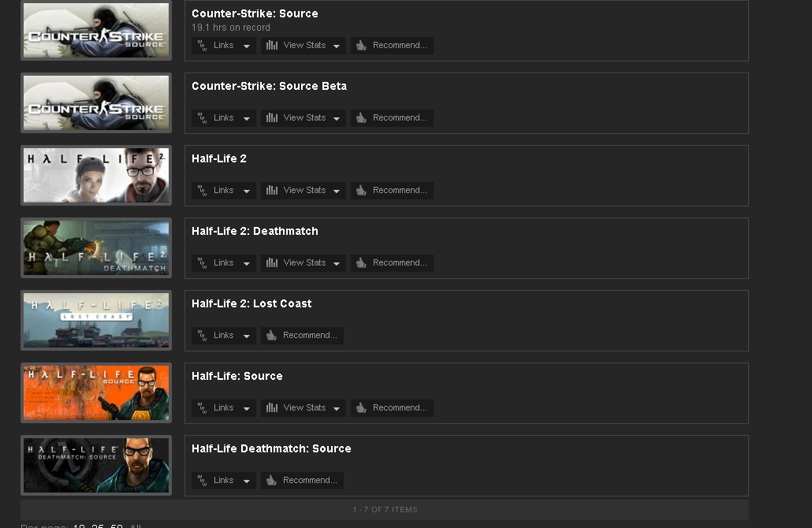Click the Half-Life Deathmatch: Source title
This screenshot has height=528, width=812.
tap(271, 449)
